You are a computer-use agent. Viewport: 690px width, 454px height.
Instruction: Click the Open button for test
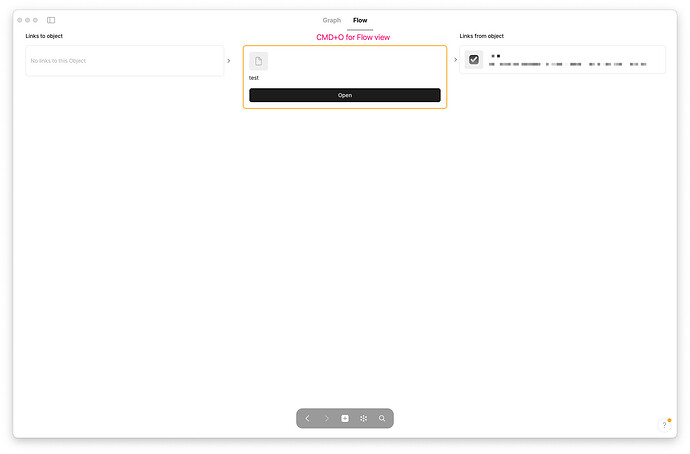[x=345, y=95]
